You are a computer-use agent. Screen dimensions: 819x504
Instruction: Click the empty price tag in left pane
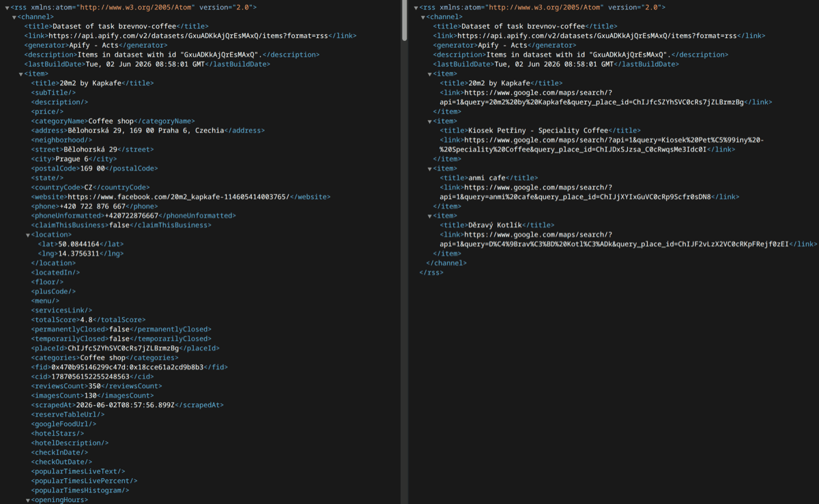coord(48,112)
